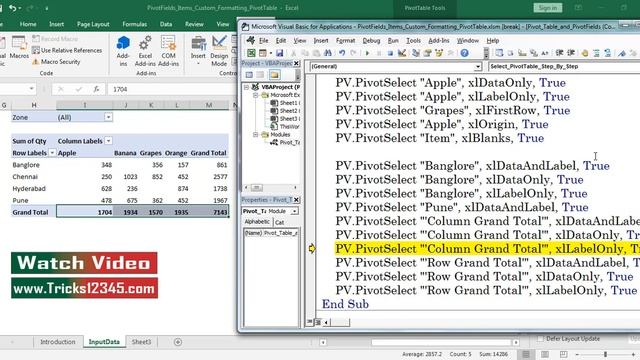Screen dimensions: 640x360
Task: Click Insert UserForm icon in VBA toolbar
Action: tap(263, 53)
